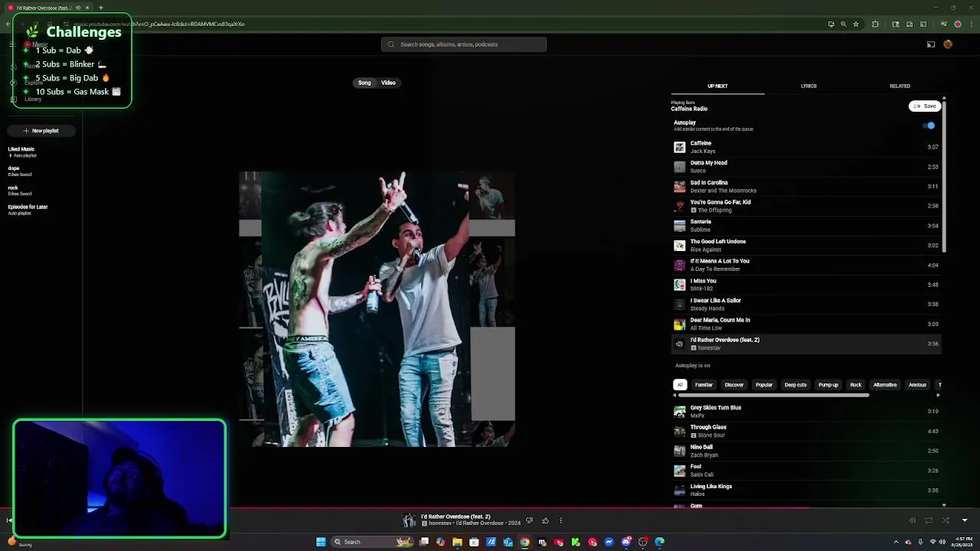Open the RELATED tab
This screenshot has height=551, width=980.
(x=900, y=86)
